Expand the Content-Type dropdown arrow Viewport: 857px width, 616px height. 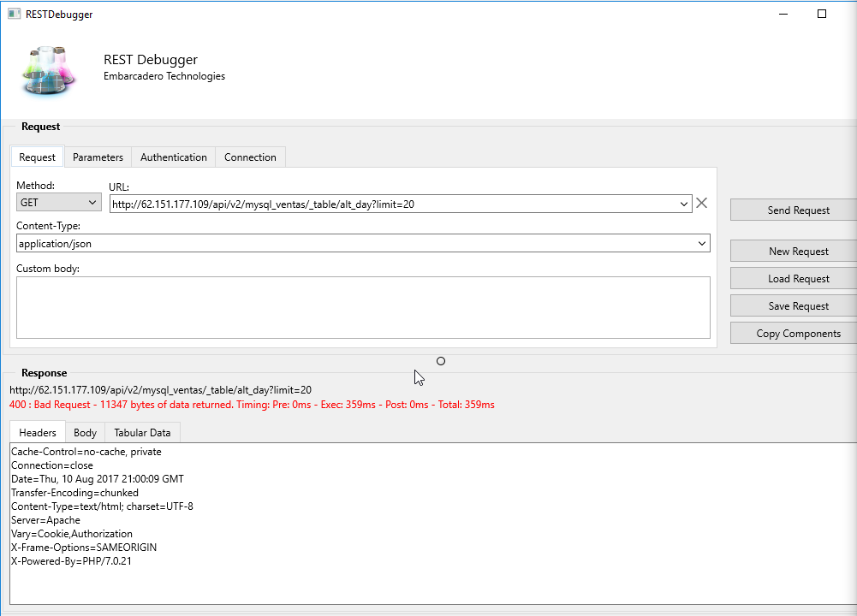[702, 244]
